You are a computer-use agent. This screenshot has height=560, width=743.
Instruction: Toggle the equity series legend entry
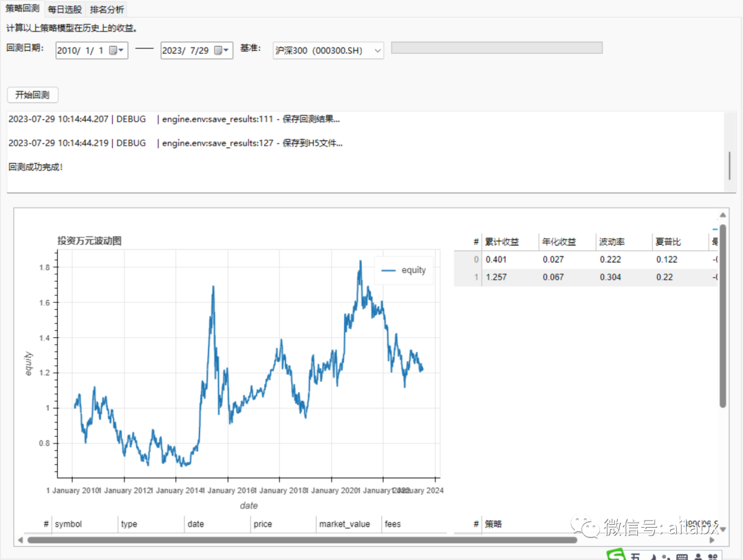(404, 270)
